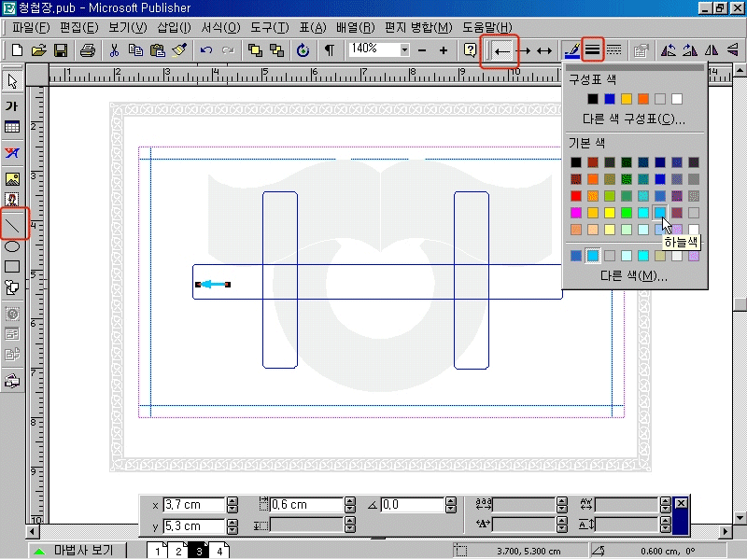747x560 pixels.
Task: Click zoom out minus button
Action: (422, 50)
